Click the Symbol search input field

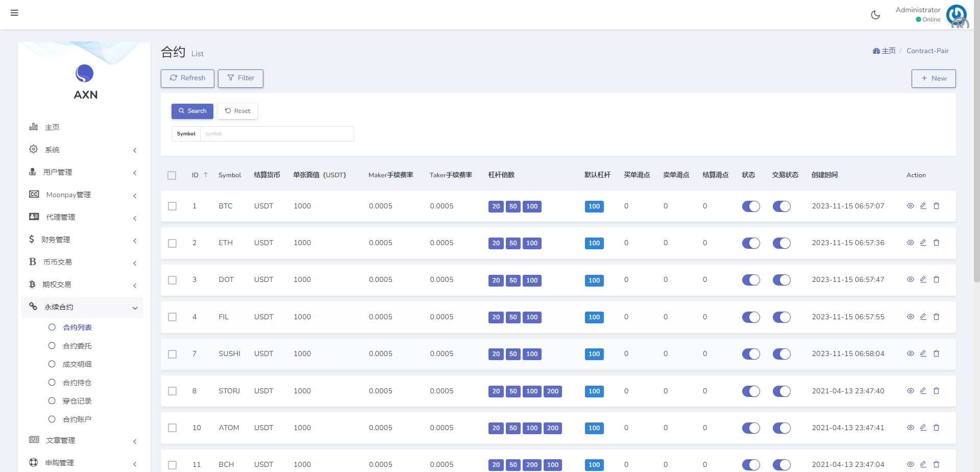[276, 134]
